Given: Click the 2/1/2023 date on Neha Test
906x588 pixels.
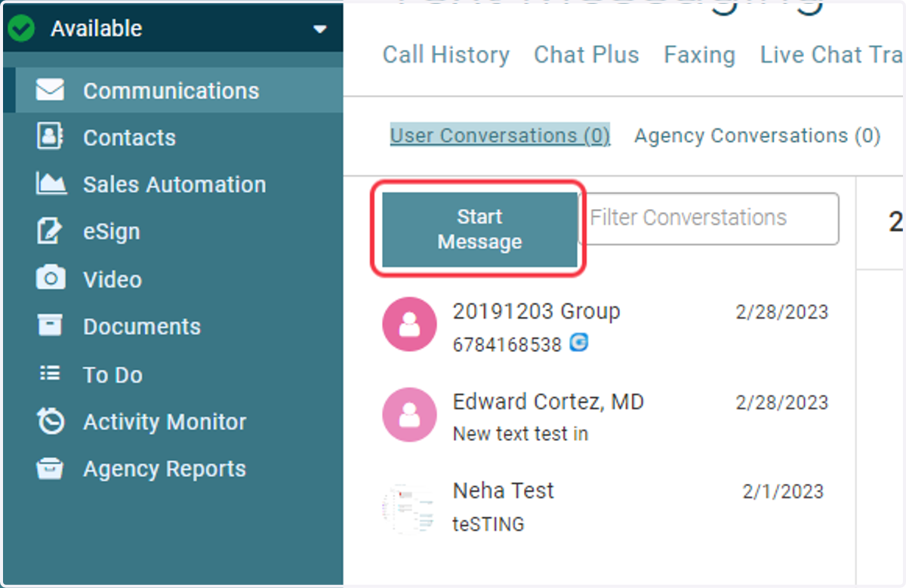Looking at the screenshot, I should coord(783,491).
